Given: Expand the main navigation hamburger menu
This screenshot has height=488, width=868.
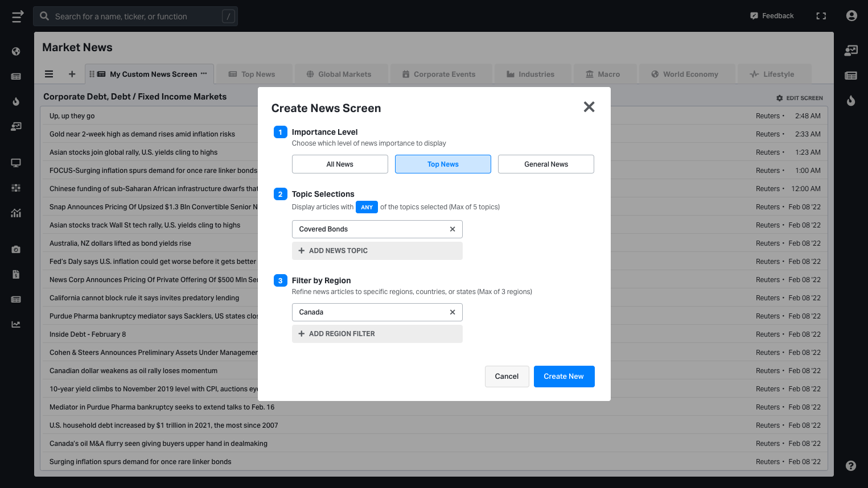Looking at the screenshot, I should [17, 16].
